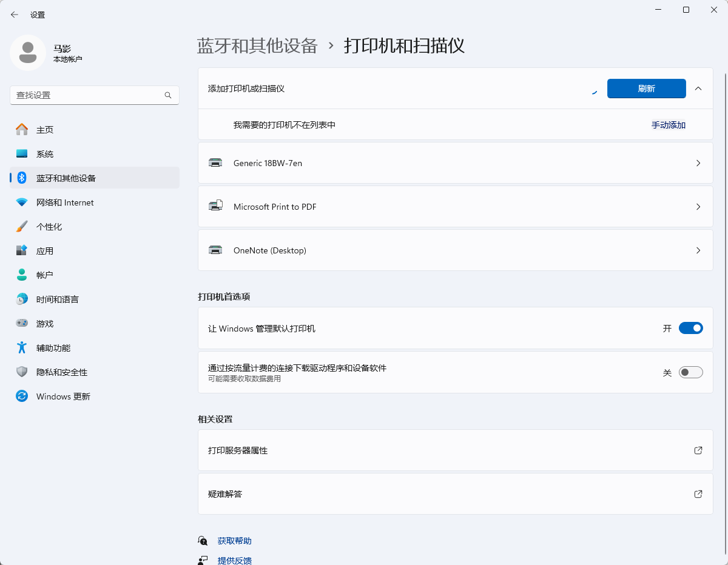Enable metered connection driver download toggle
Screen dimensions: 728x565
tap(690, 372)
